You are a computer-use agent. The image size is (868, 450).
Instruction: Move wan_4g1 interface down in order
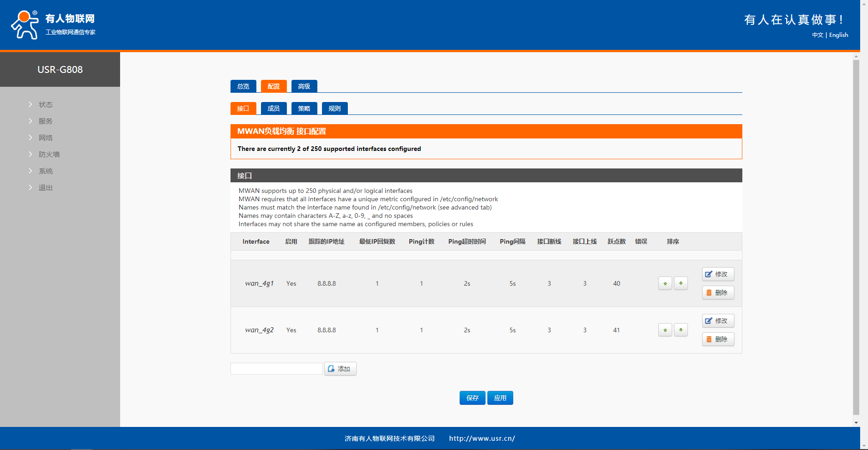(680, 283)
